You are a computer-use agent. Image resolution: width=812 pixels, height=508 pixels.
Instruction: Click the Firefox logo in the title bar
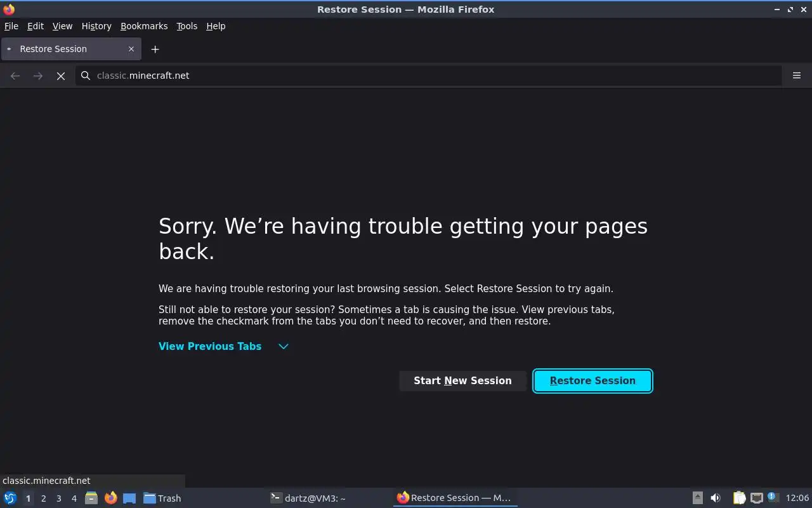tap(9, 10)
